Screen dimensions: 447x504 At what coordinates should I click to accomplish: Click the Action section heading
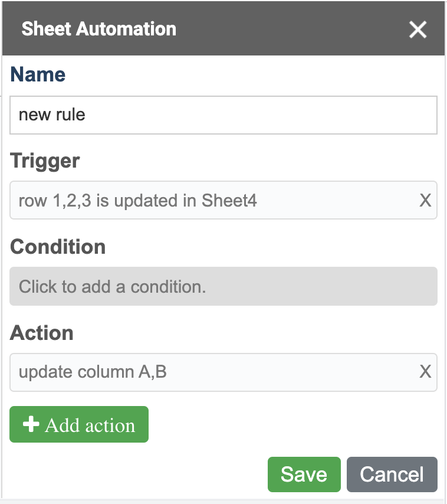point(42,333)
